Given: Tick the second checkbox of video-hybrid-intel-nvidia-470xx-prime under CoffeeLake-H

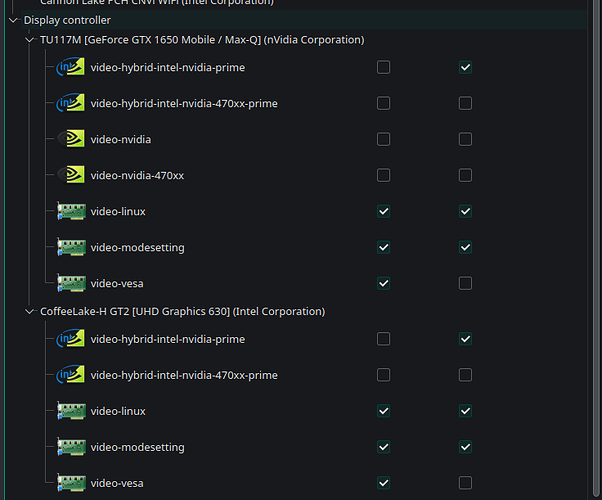Looking at the screenshot, I should click(x=465, y=375).
